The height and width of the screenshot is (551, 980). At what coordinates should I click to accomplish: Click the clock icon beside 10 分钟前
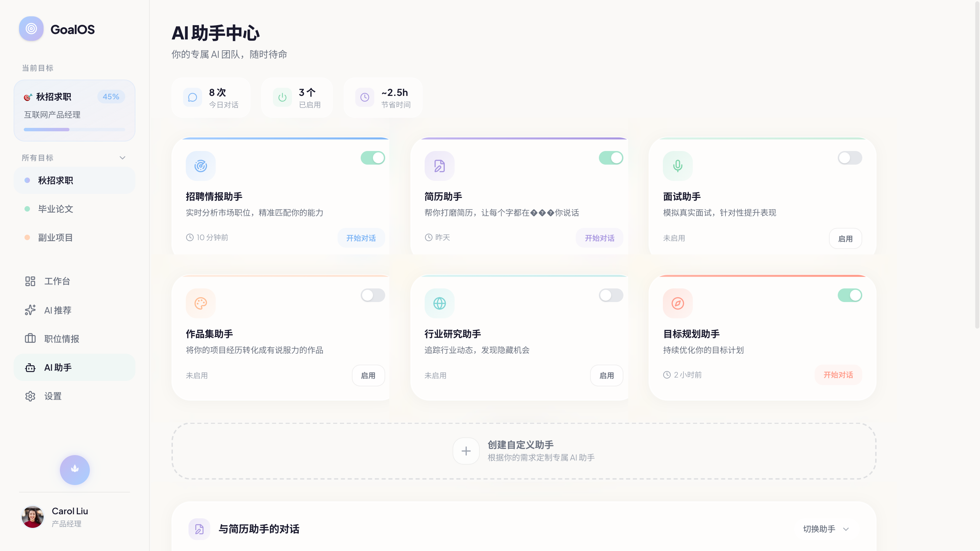(x=190, y=237)
